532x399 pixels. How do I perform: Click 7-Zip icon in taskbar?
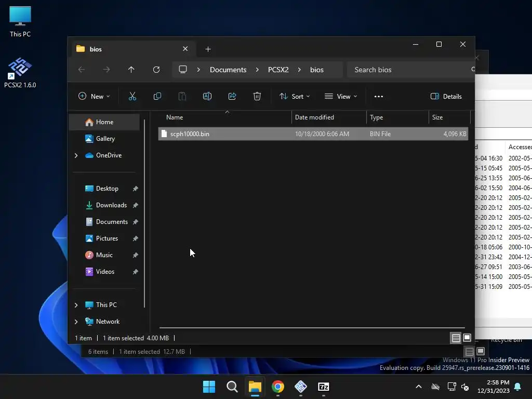324,387
